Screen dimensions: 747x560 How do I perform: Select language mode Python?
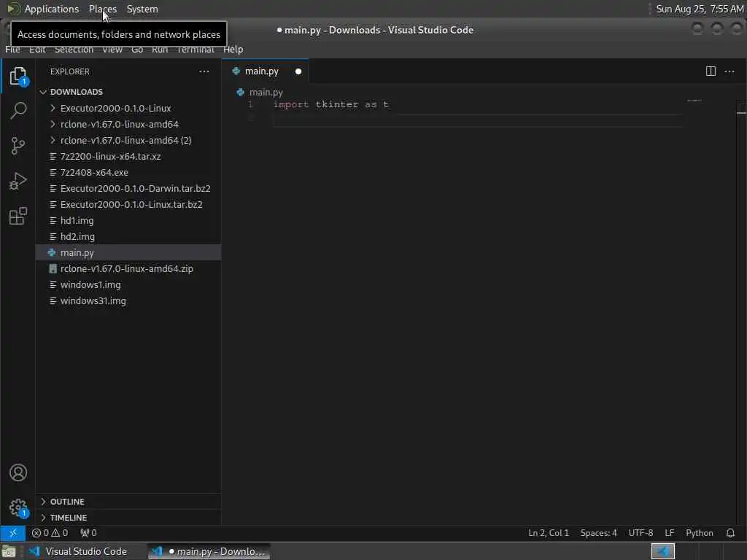pyautogui.click(x=700, y=533)
